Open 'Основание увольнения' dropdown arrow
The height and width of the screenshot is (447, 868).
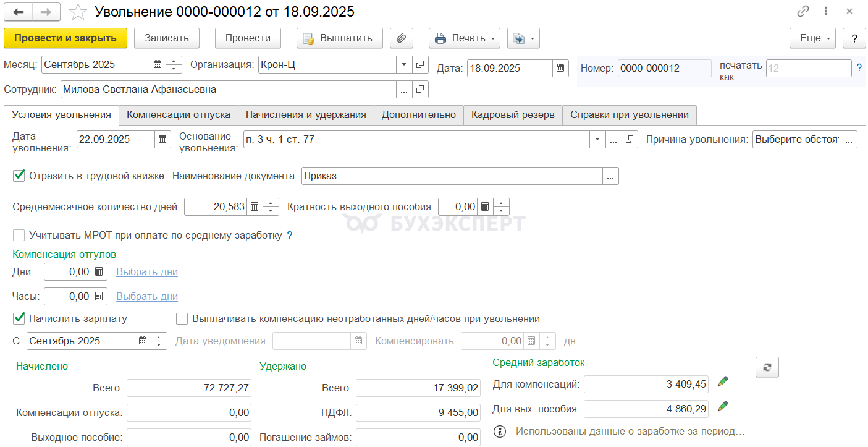click(x=597, y=139)
